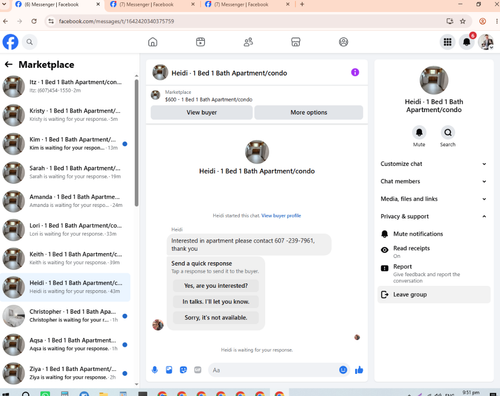Open Sarah conversation in chat list
The image size is (500, 396).
[x=65, y=172]
